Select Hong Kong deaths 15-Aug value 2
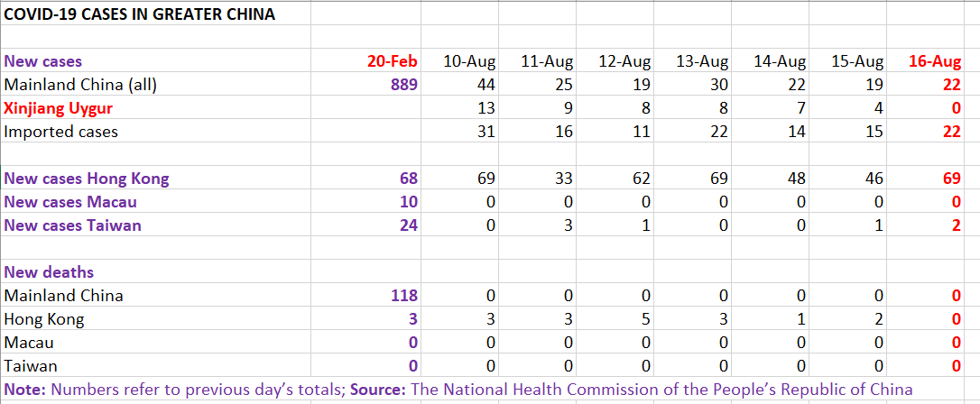The width and height of the screenshot is (980, 404). (x=877, y=319)
